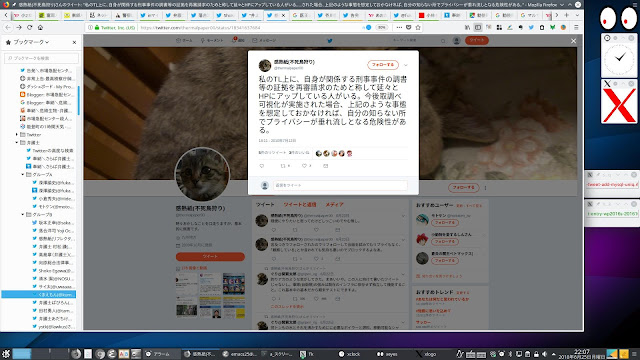
Task: Click the large circular cat profile picture
Action: [202, 174]
